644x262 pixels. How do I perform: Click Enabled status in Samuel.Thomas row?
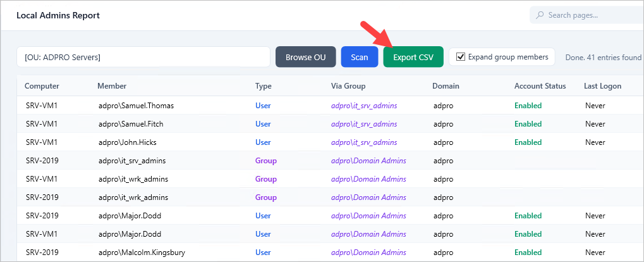(x=528, y=106)
